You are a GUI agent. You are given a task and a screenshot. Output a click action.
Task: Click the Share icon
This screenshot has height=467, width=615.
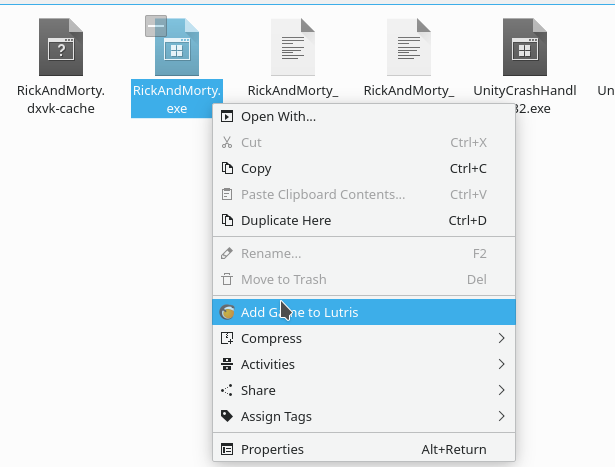(227, 390)
